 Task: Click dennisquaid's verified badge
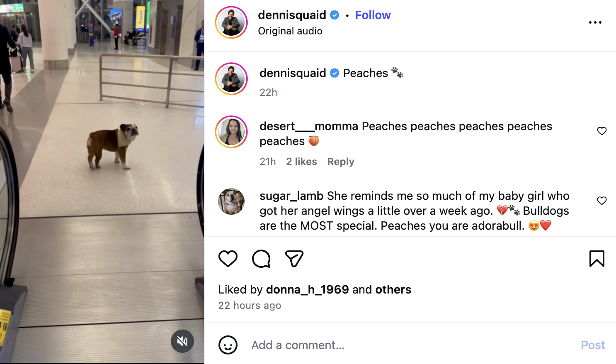point(334,15)
